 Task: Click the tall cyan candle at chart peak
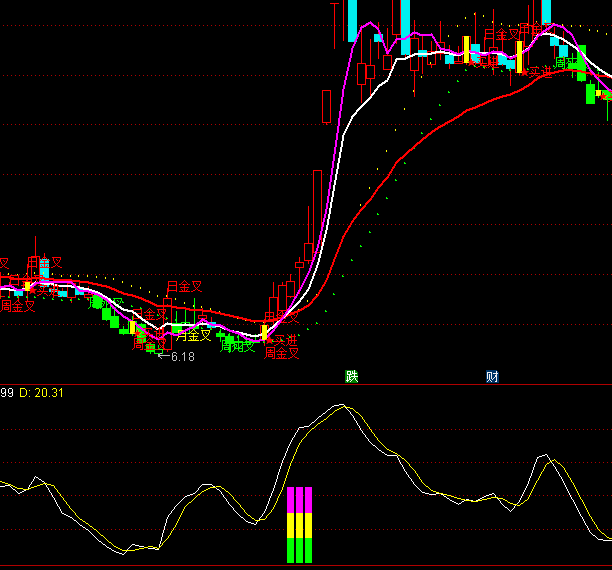tap(352, 20)
